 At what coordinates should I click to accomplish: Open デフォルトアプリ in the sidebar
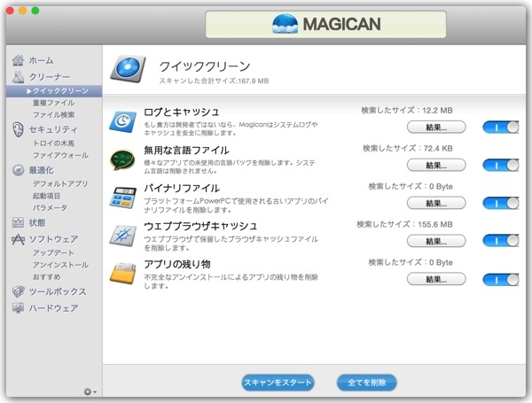pyautogui.click(x=60, y=183)
